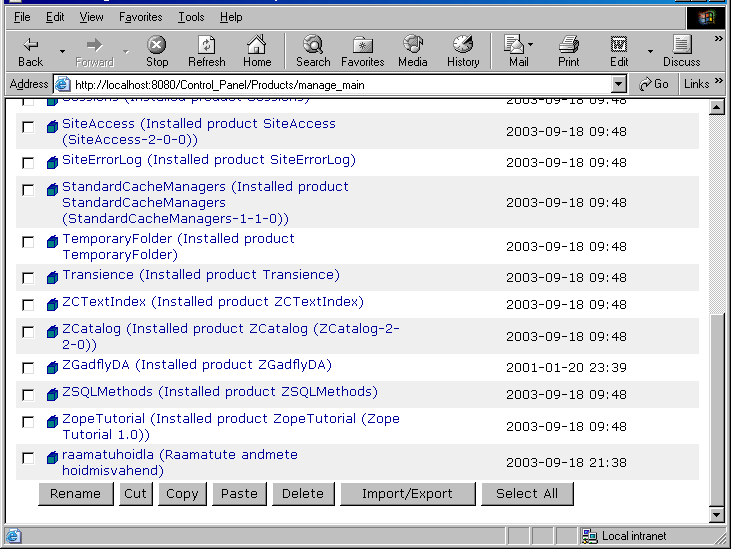Select the raamatuhoidla product checkbox
The height and width of the screenshot is (549, 731).
tap(28, 458)
